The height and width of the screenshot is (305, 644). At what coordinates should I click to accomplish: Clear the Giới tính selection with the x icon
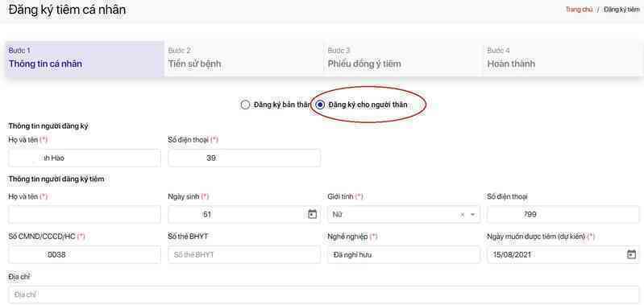click(x=463, y=214)
